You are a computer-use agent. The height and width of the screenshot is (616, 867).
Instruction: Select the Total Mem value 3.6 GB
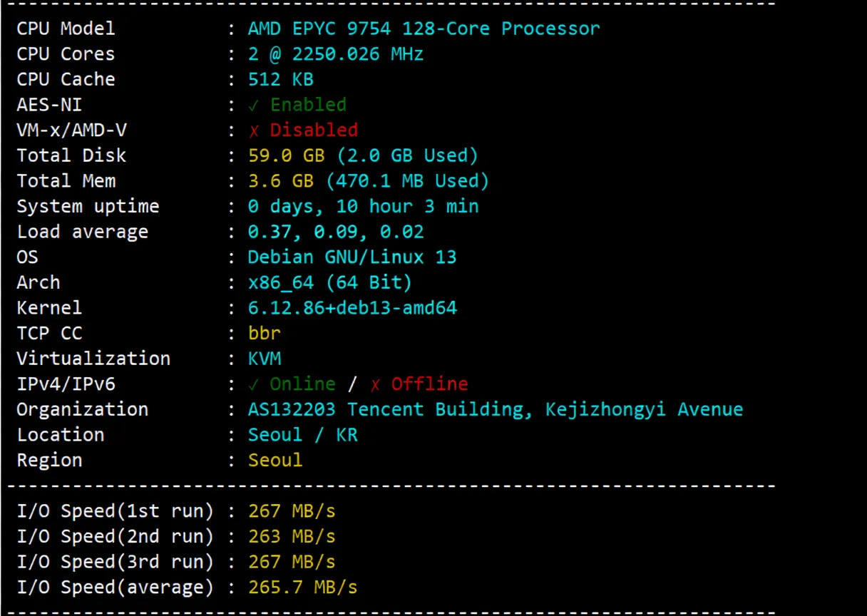280,181
